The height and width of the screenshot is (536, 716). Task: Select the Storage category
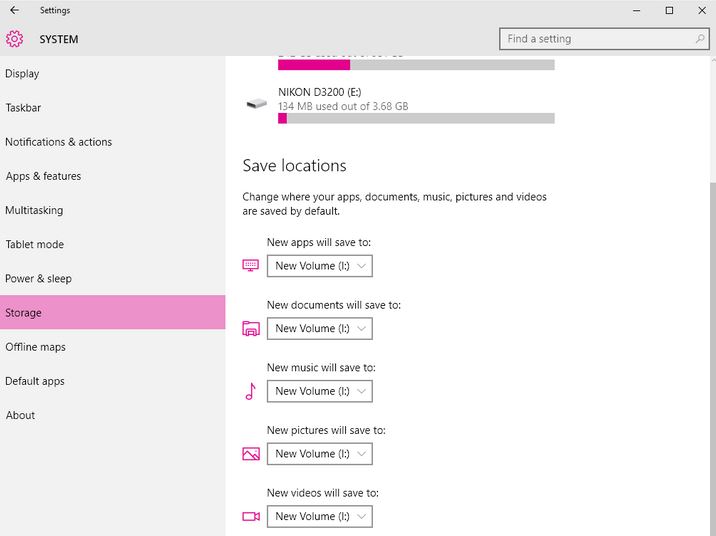point(112,312)
